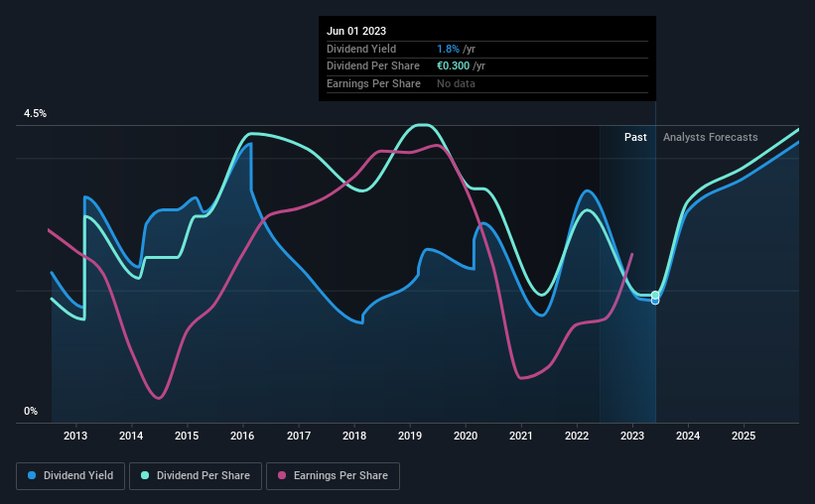Click the 2019 x-axis label

coord(410,436)
